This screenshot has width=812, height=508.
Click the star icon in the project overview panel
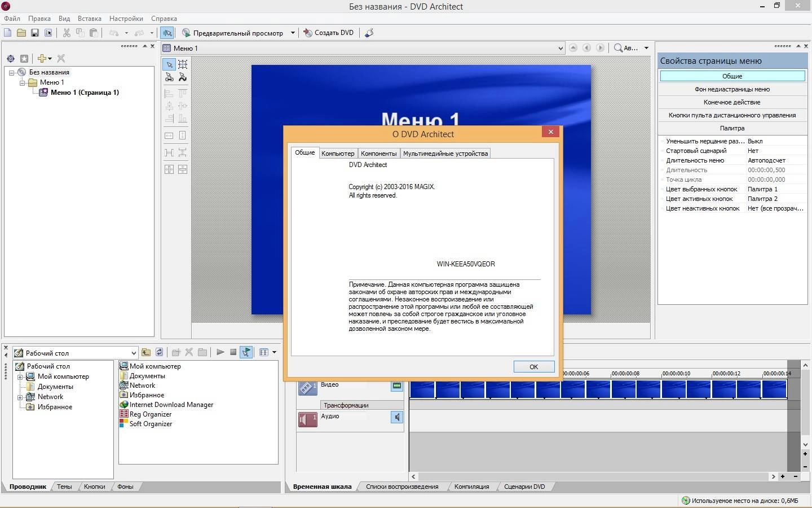point(24,58)
